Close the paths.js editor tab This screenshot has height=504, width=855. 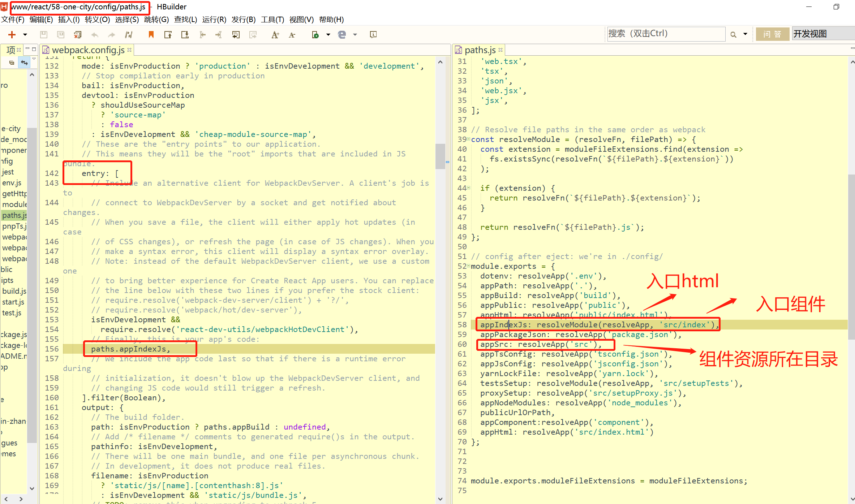click(500, 49)
